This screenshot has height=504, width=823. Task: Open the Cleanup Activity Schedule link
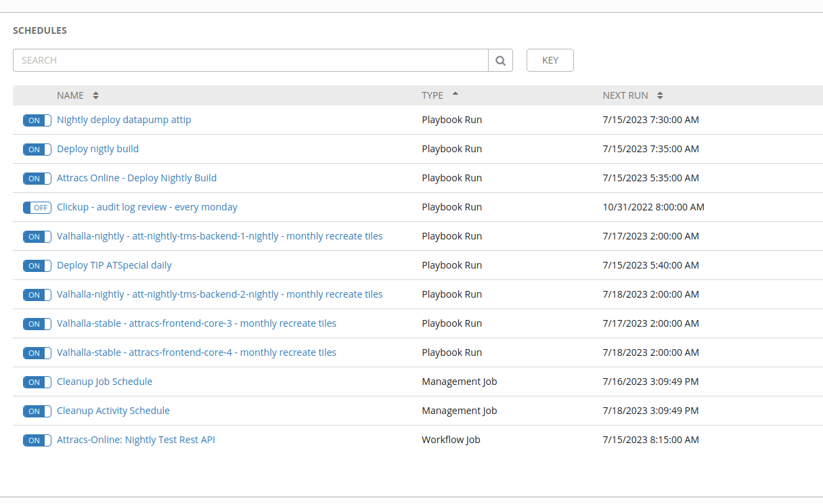click(113, 411)
